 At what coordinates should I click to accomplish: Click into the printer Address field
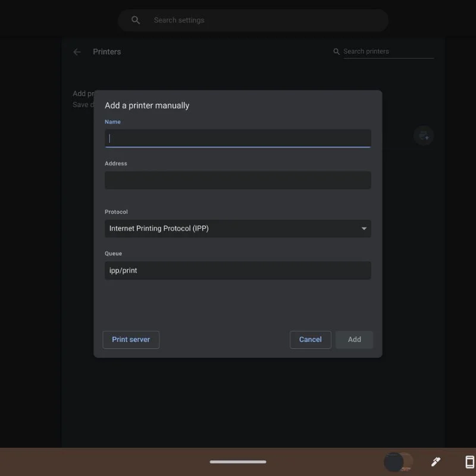[238, 180]
